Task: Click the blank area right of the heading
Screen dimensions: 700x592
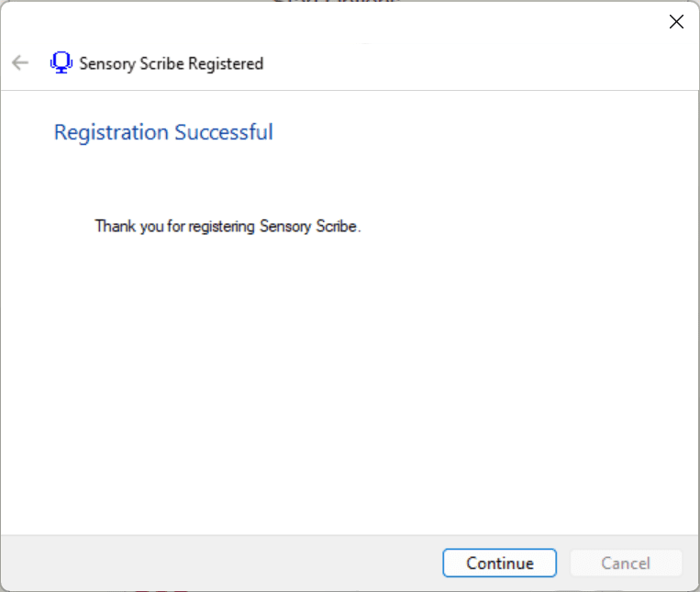Action: point(477,132)
